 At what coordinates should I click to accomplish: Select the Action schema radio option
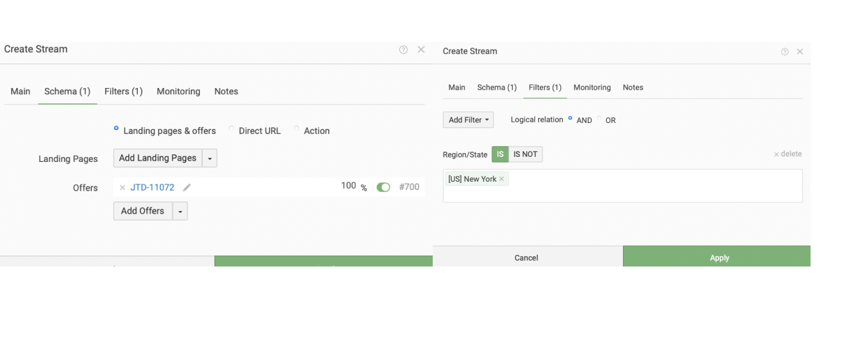[x=297, y=129]
